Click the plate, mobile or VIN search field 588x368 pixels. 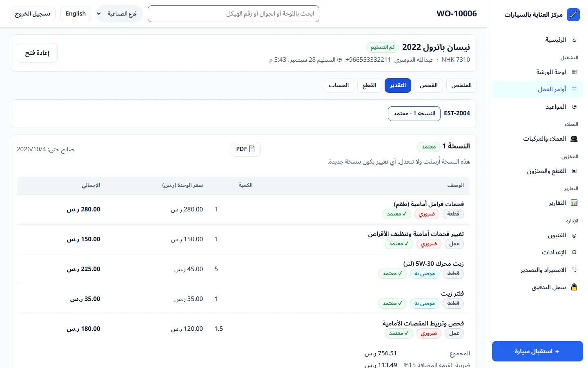coord(234,13)
